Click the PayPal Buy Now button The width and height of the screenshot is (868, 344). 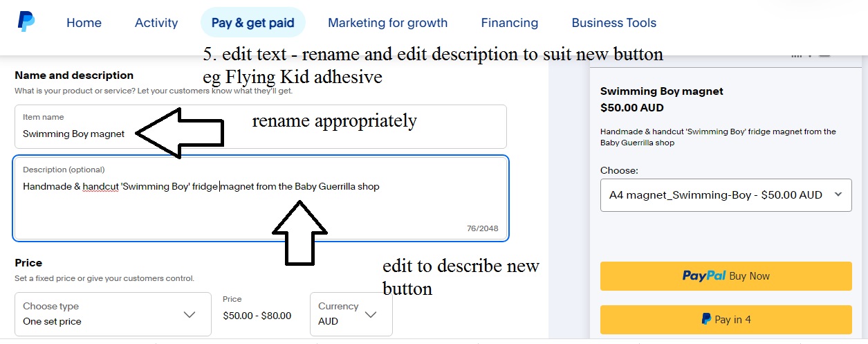726,275
